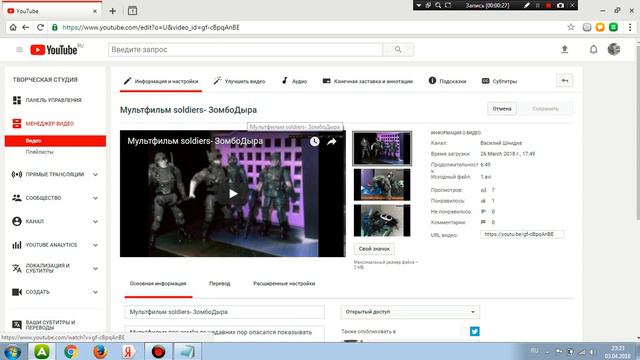Reload the page with refresh icon
The image size is (640, 360).
click(x=40, y=27)
